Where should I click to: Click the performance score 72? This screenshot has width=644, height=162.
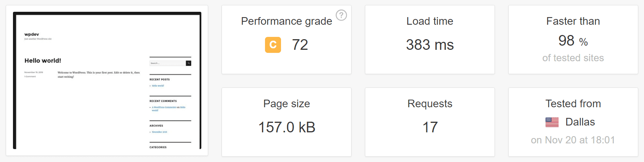coord(300,45)
